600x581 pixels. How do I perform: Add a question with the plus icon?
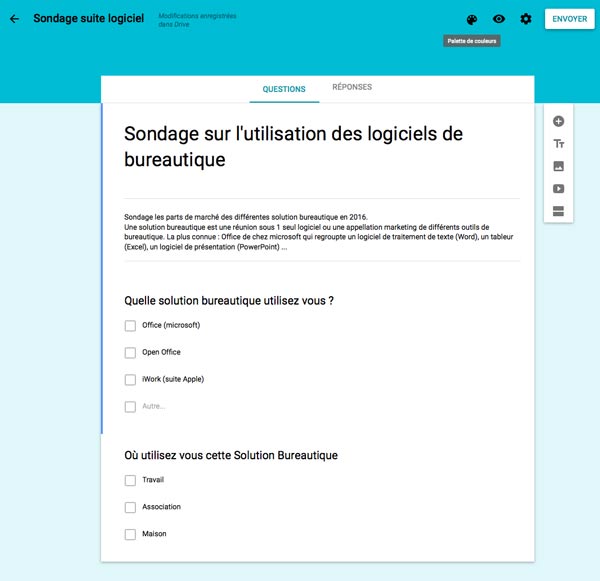point(558,121)
